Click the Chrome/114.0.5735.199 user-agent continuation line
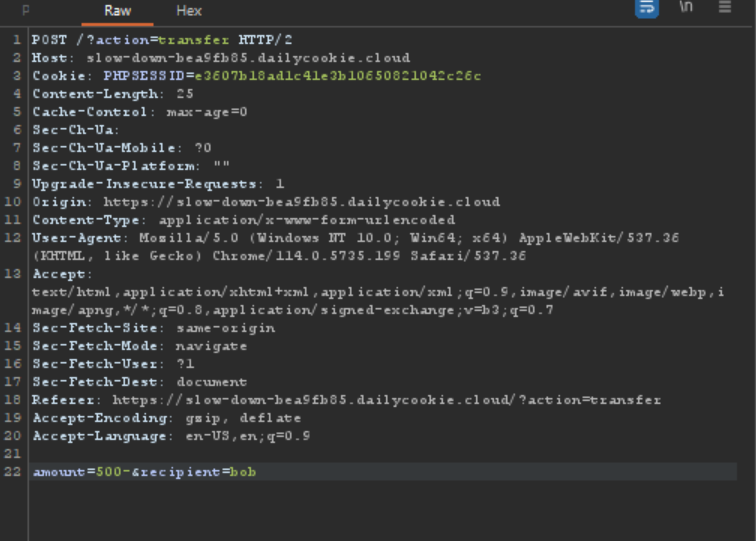Screen dimensions: 756x541 pos(279,256)
